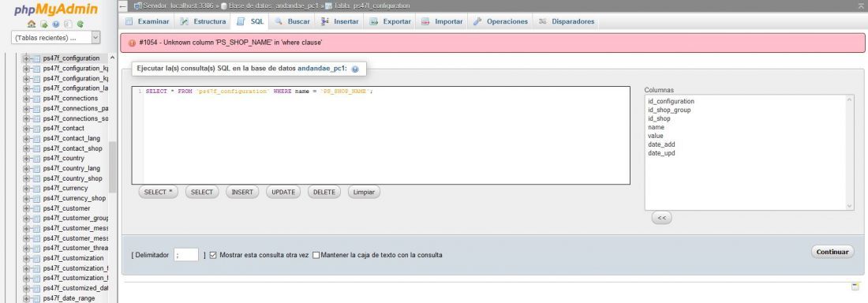Click the red error icon in #1054 message

[x=132, y=43]
